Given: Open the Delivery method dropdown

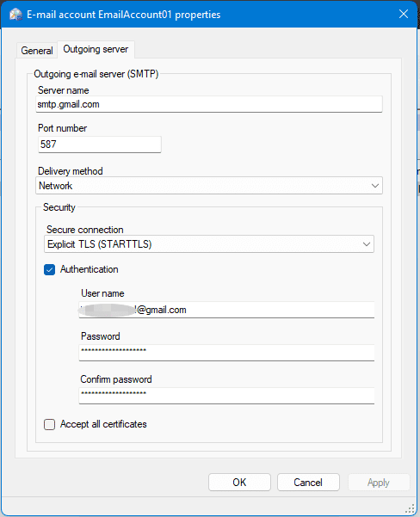Looking at the screenshot, I should pyautogui.click(x=209, y=186).
